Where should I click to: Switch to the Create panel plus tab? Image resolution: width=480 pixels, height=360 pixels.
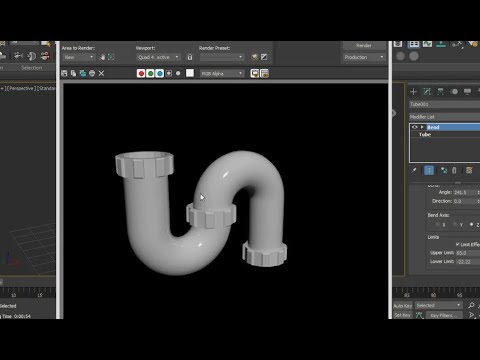pos(413,92)
